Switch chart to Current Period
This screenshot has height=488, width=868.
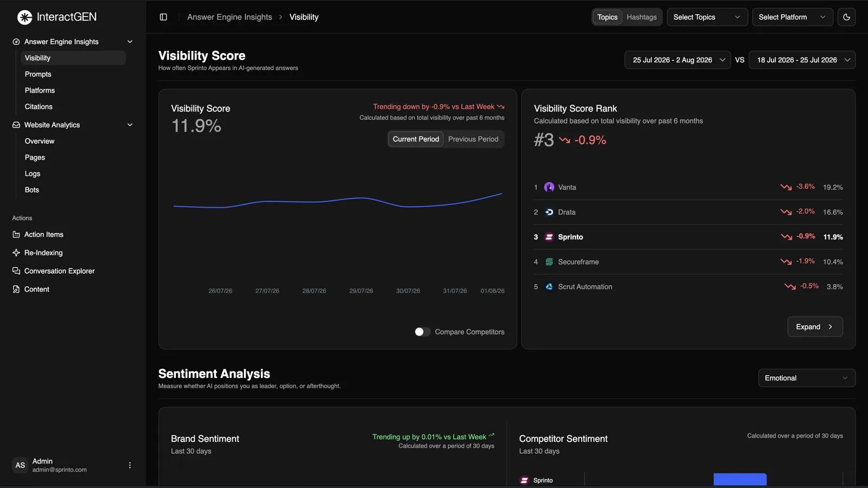pos(416,139)
